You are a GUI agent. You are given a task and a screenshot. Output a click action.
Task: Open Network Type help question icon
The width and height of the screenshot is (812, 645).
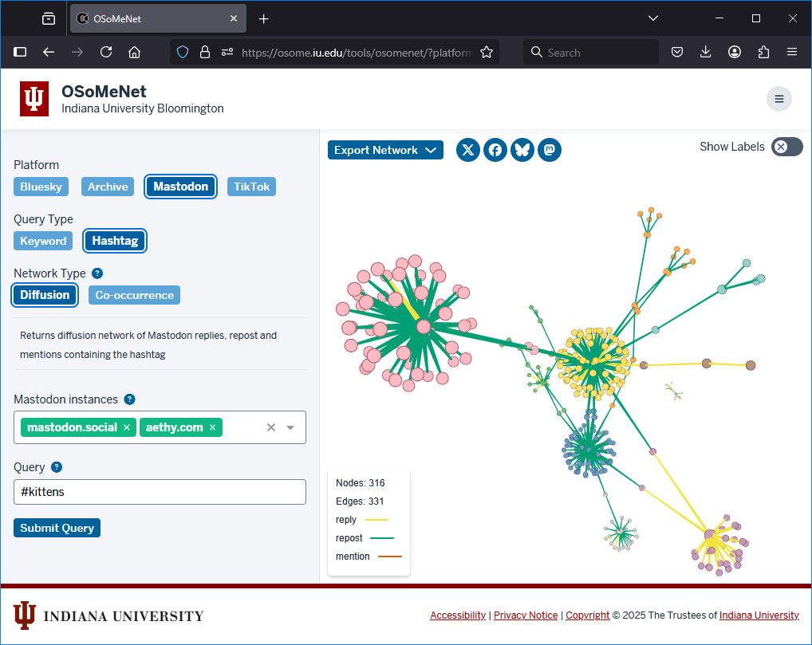pyautogui.click(x=97, y=273)
